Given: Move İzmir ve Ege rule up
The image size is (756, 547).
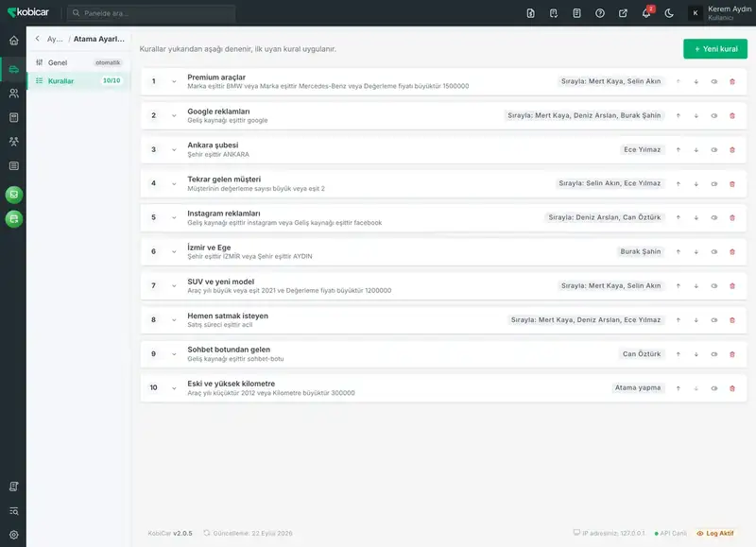Looking at the screenshot, I should point(679,252).
